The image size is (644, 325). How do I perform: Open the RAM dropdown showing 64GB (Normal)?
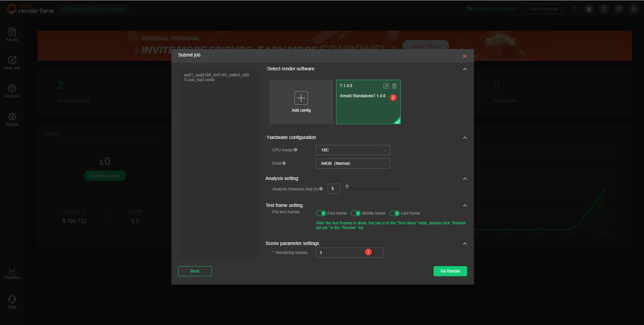click(353, 164)
